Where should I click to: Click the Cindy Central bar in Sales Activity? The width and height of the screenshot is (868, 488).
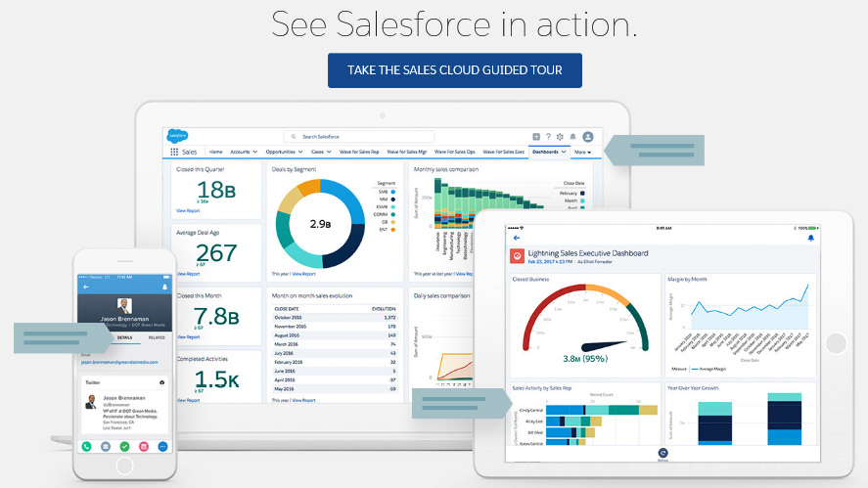click(x=602, y=410)
